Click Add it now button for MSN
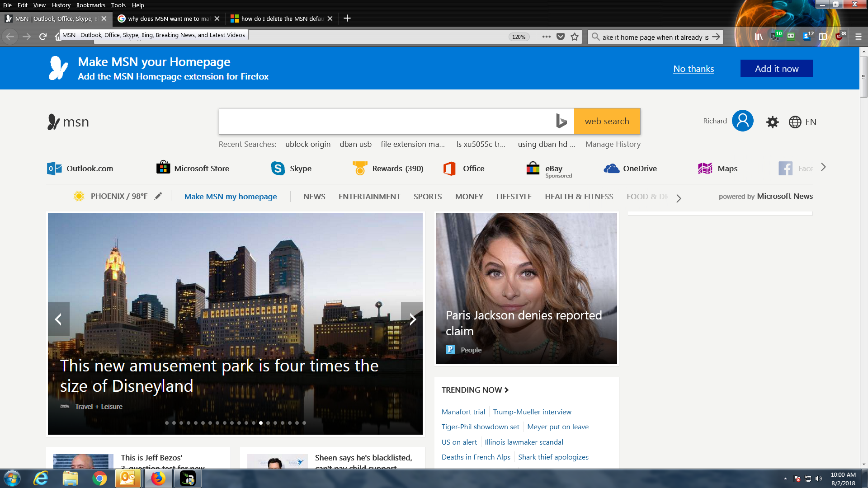The width and height of the screenshot is (868, 488). point(776,68)
